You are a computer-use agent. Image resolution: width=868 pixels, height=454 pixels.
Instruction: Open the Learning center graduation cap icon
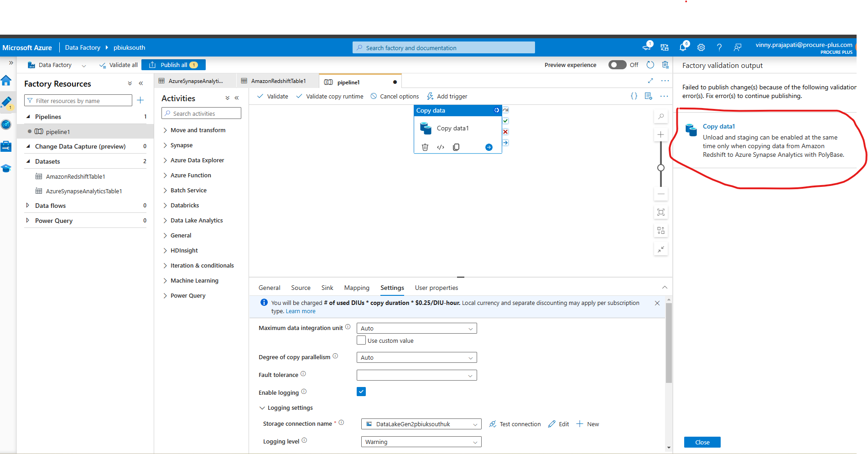pyautogui.click(x=6, y=168)
